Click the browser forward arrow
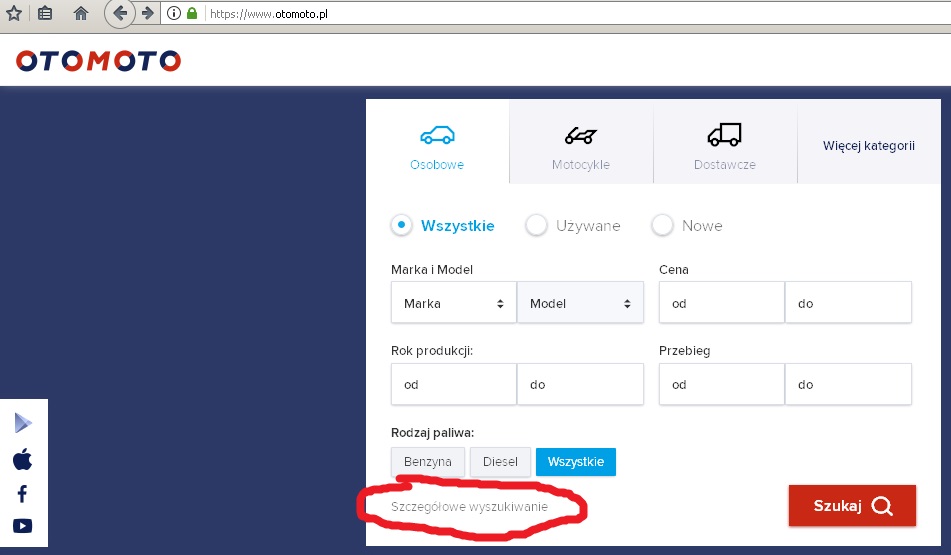951x555 pixels. click(147, 13)
